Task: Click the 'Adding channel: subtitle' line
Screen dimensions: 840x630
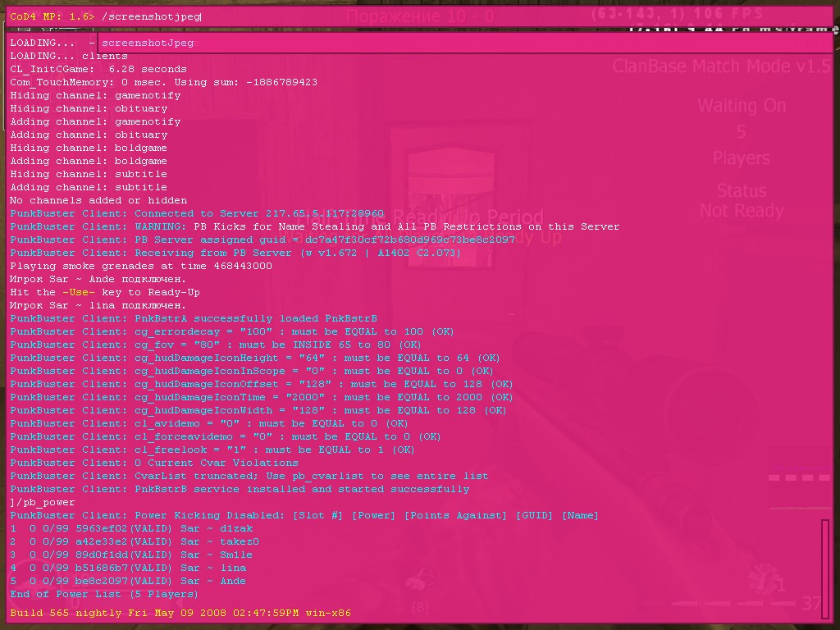Action: coord(89,188)
